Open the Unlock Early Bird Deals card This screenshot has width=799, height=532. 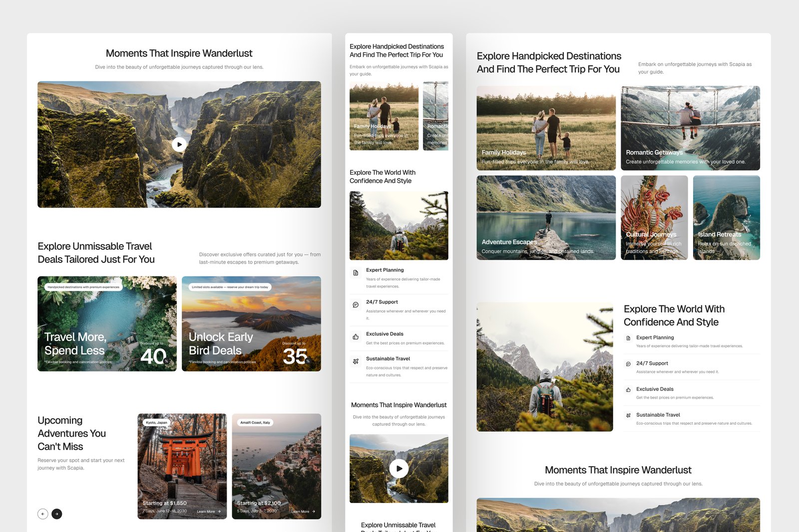251,324
